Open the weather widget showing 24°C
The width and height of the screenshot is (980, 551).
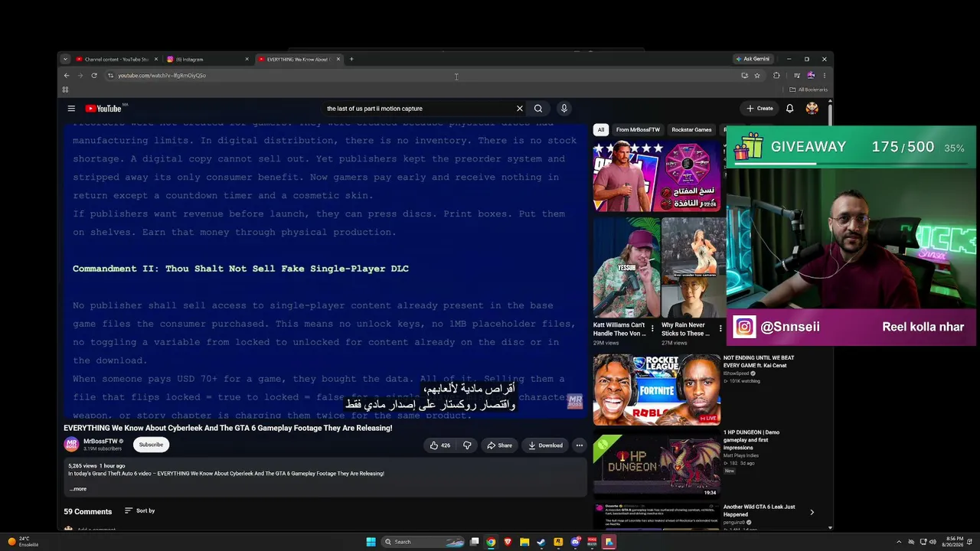pyautogui.click(x=23, y=542)
